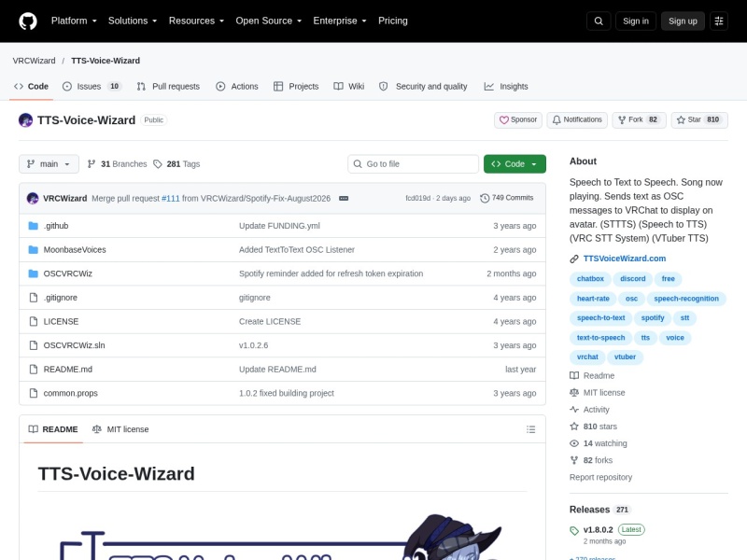
Task: Sponsor this repository
Action: (x=518, y=120)
